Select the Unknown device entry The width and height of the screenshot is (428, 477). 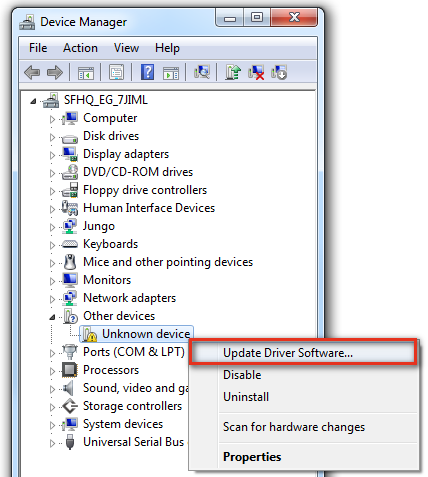pyautogui.click(x=146, y=334)
